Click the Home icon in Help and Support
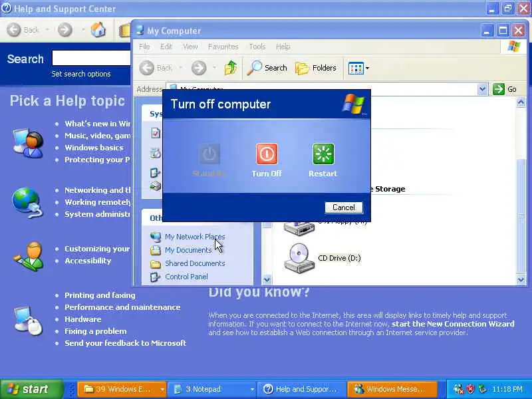The width and height of the screenshot is (532, 399). coord(98,30)
